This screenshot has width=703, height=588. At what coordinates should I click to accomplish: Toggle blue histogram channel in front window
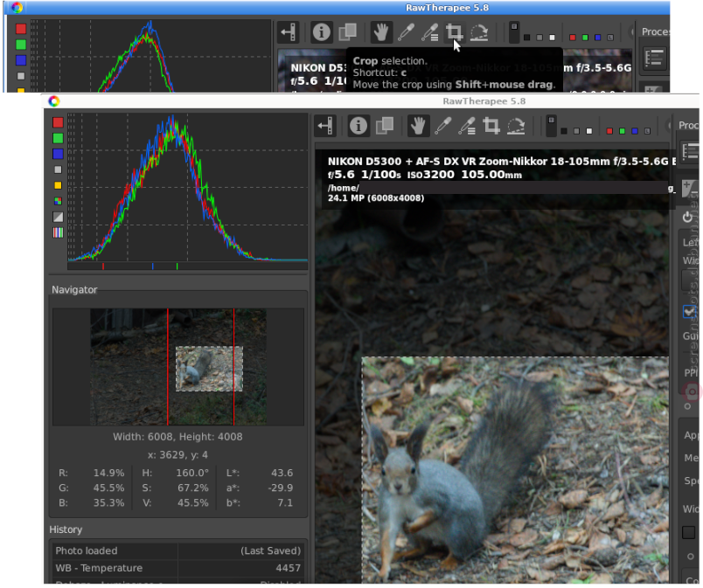[x=58, y=154]
